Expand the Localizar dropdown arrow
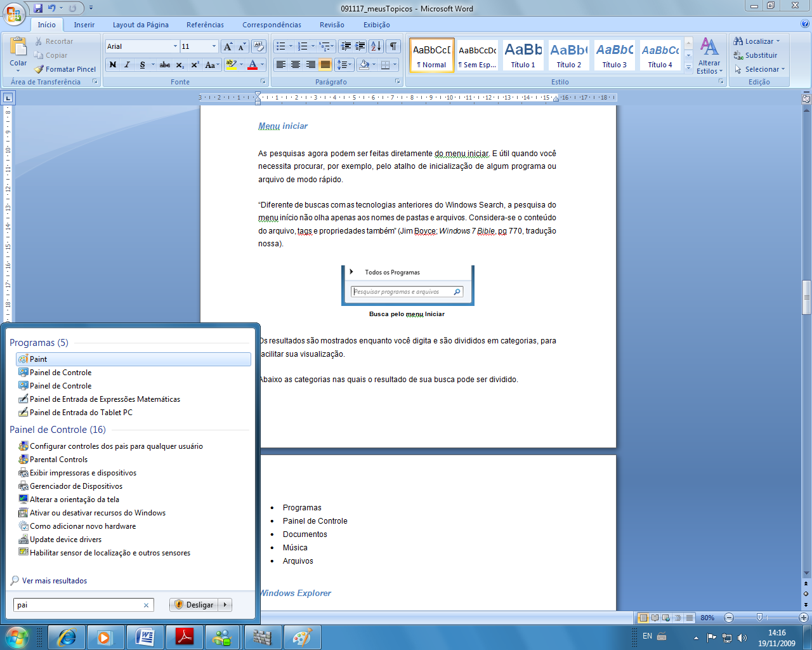Viewport: 812px width, 650px height. click(778, 41)
